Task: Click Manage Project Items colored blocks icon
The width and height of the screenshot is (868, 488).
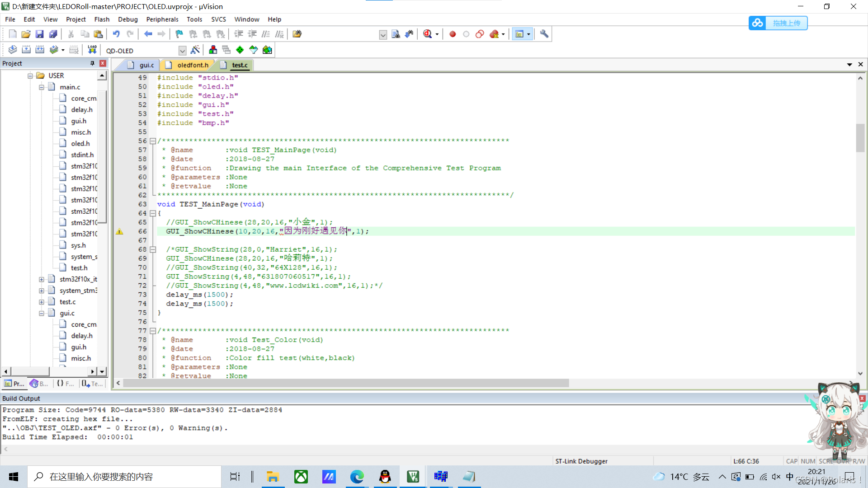Action: point(213,50)
